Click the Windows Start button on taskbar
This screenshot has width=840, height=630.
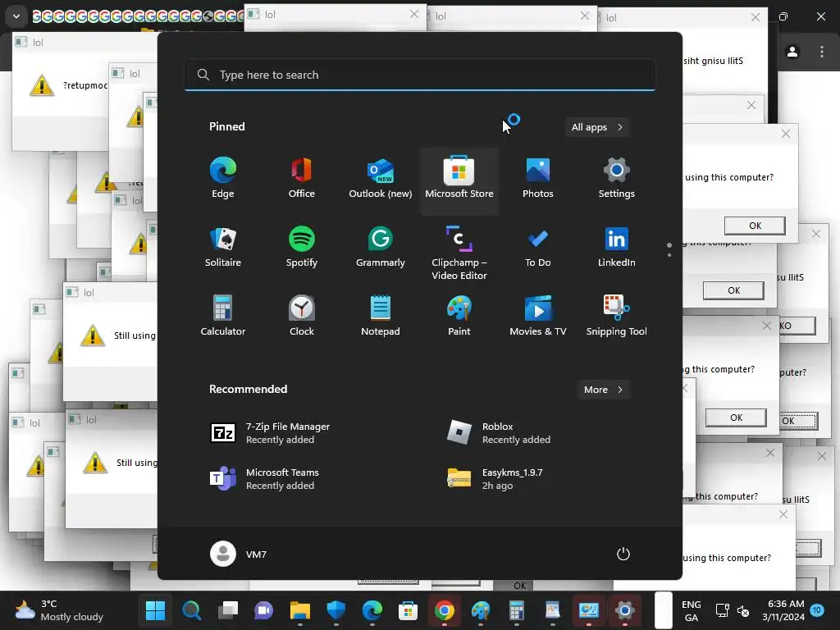click(x=155, y=610)
